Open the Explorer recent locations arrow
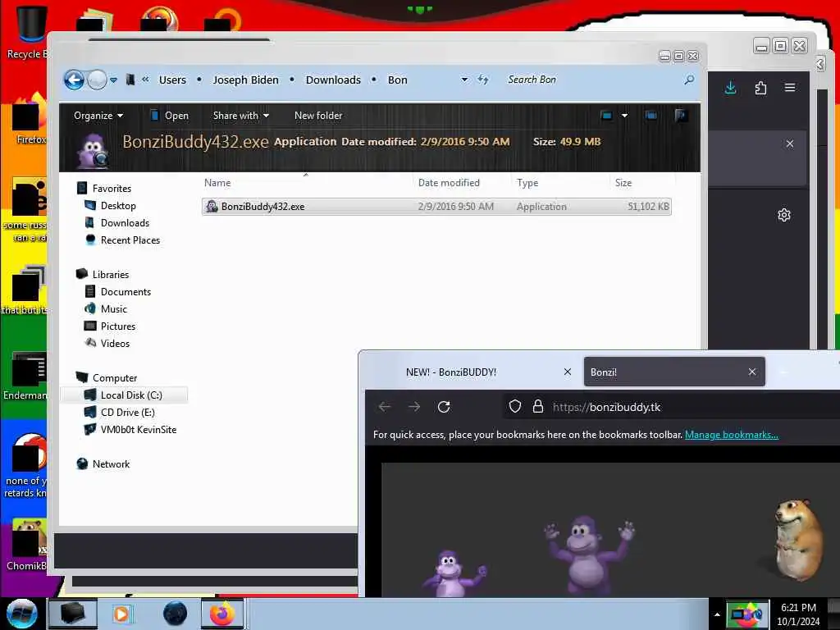This screenshot has height=630, width=840. tap(113, 80)
